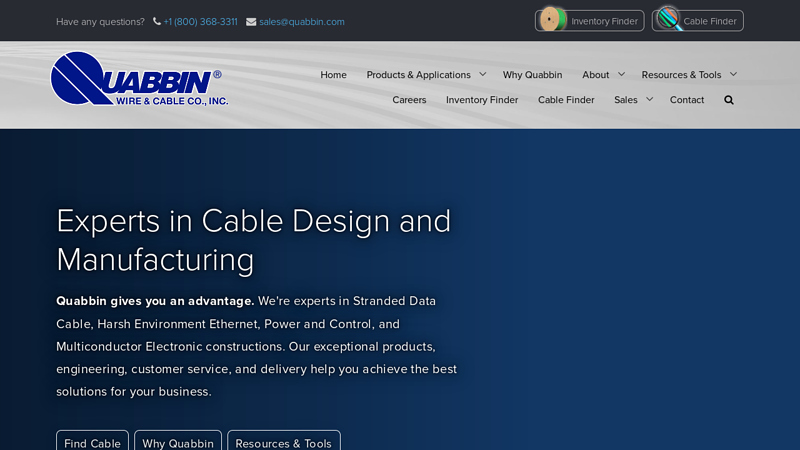The height and width of the screenshot is (450, 800).
Task: Click the envelope email icon
Action: 251,21
